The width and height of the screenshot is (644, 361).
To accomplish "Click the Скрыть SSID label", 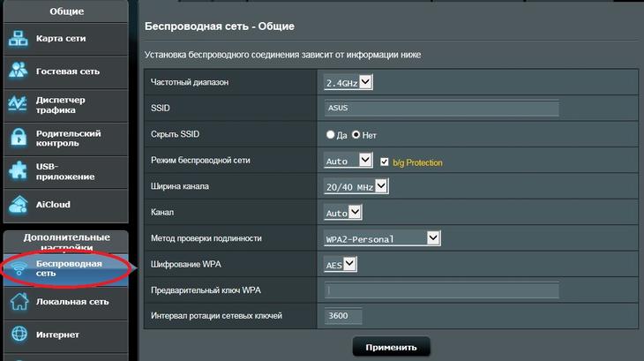I will (x=175, y=134).
